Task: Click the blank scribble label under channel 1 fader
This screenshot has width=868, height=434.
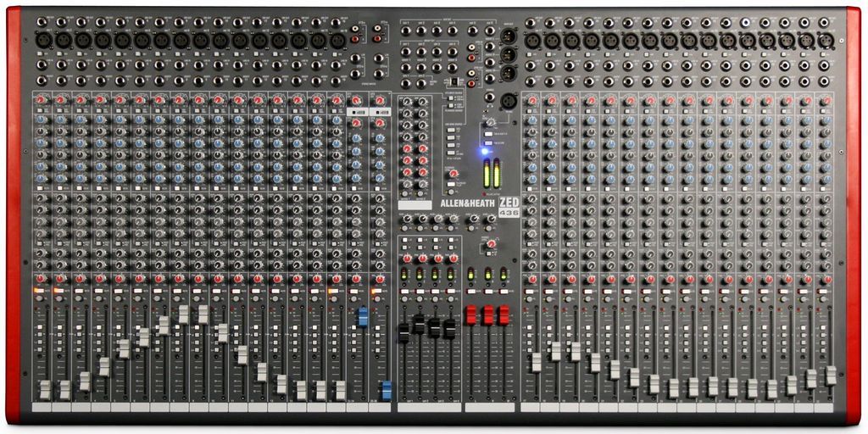Action: [42, 408]
